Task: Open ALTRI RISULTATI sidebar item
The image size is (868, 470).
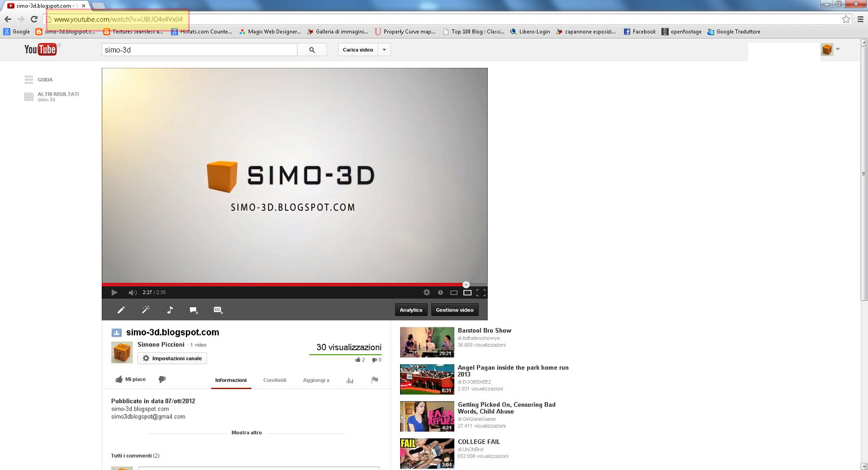Action: [x=52, y=97]
